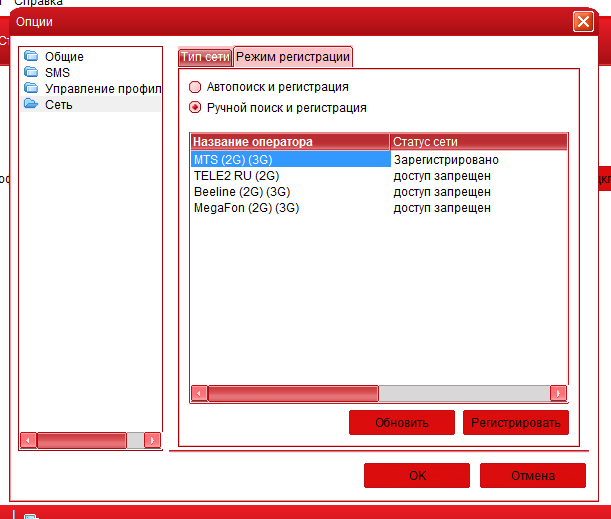Close the Опции dialog with X

click(583, 21)
